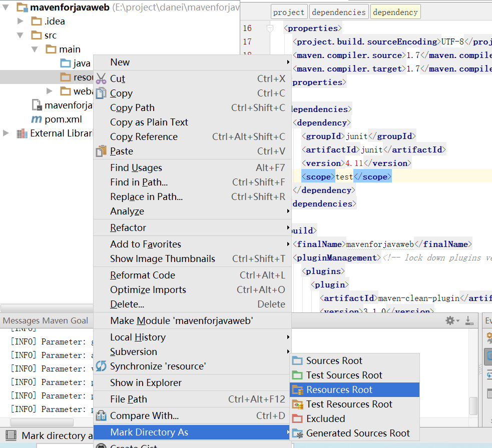
Task: Collapse the src folder
Action: click(20, 35)
